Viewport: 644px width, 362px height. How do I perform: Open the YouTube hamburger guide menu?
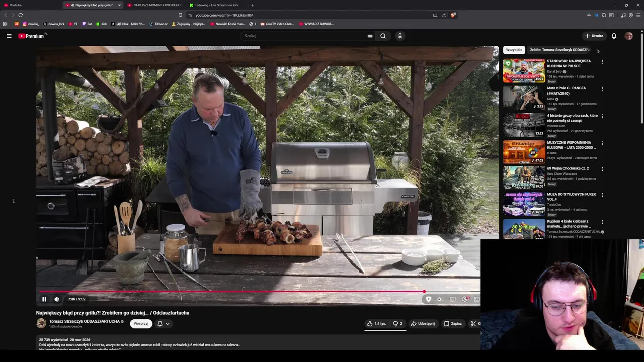click(9, 36)
